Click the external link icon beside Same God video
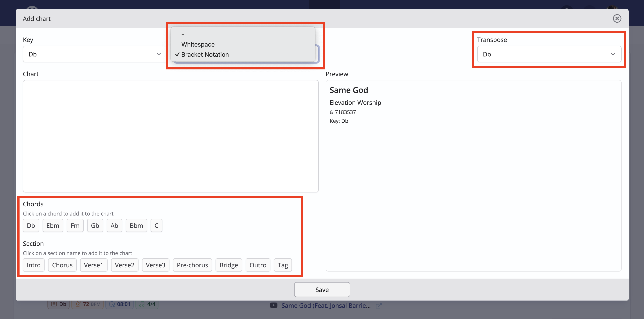Image resolution: width=644 pixels, height=319 pixels. 378,306
